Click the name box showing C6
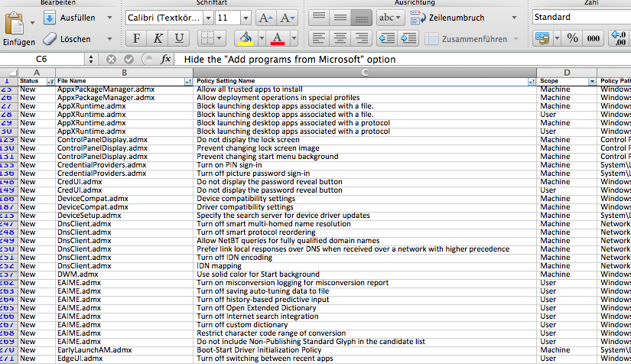The width and height of the screenshot is (631, 364). pyautogui.click(x=42, y=60)
